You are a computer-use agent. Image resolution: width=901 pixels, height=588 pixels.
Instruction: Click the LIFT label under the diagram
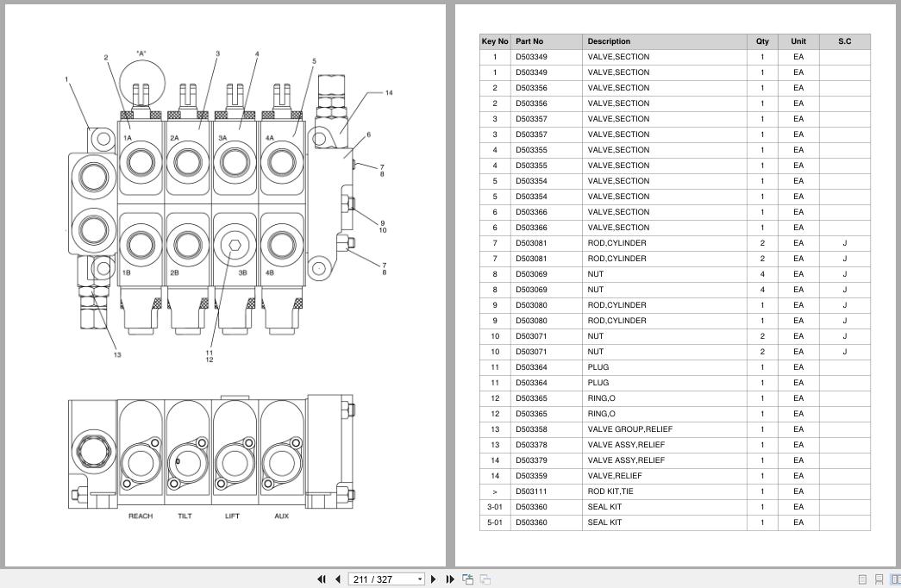click(x=232, y=516)
